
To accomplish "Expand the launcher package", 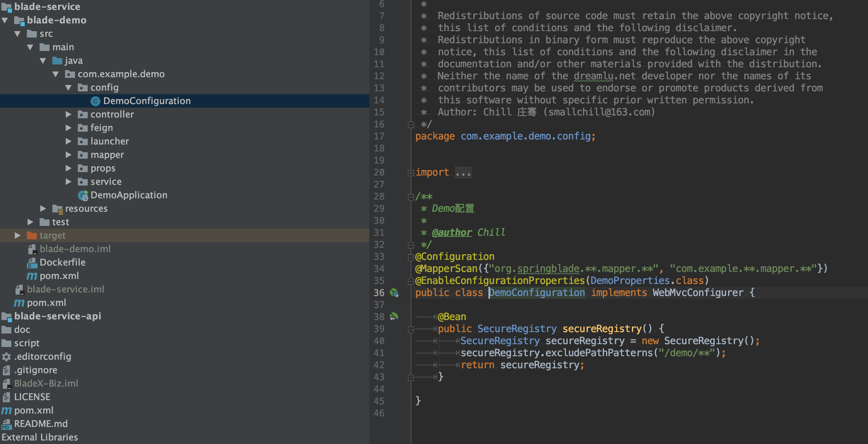I will tap(69, 141).
